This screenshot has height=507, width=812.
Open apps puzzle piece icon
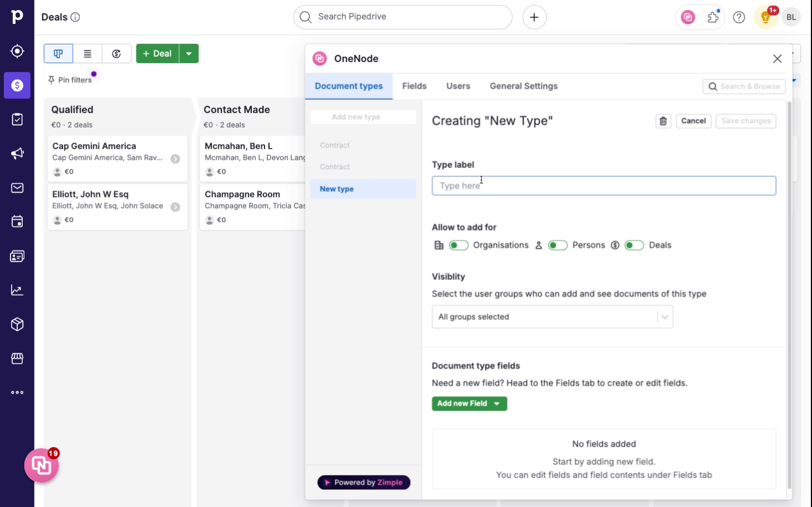point(713,17)
